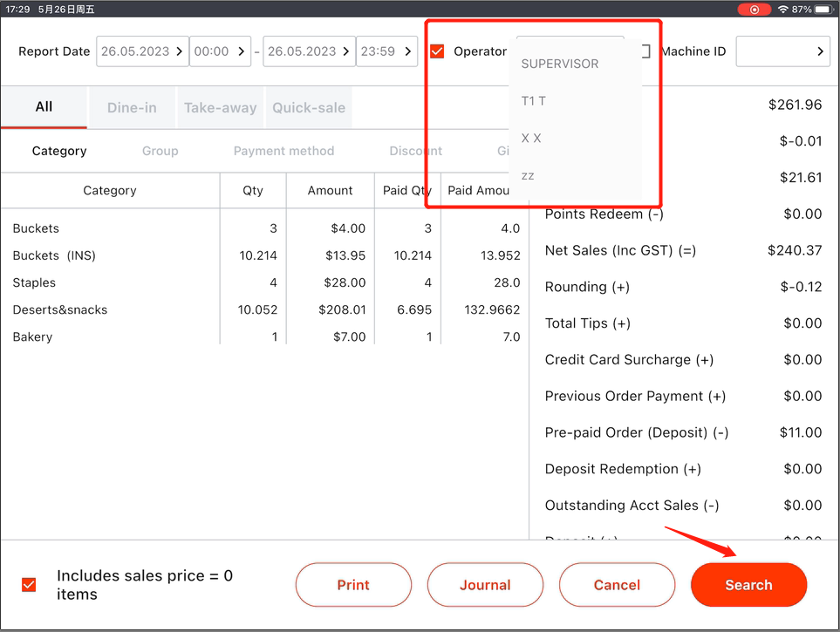Tap the Wi-Fi icon in status bar

tap(782, 9)
